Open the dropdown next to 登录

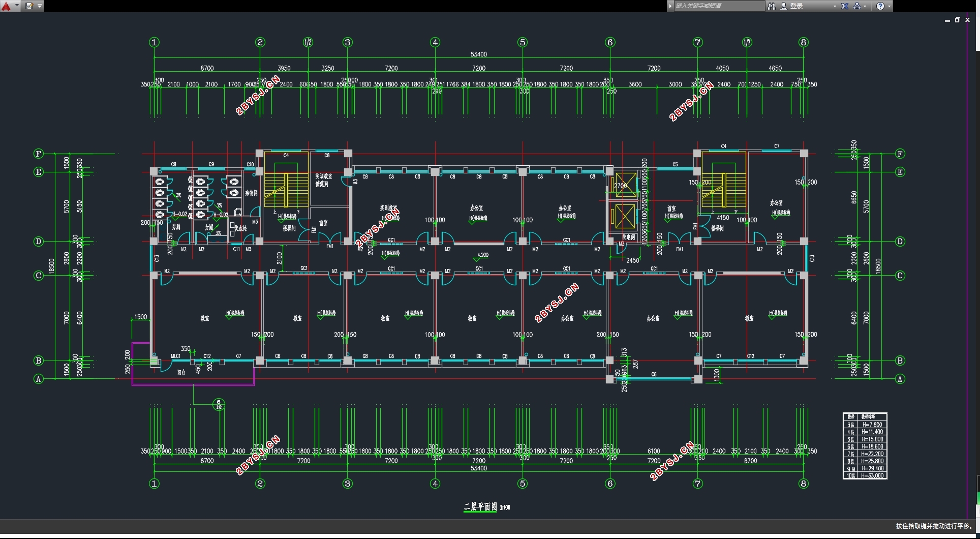(835, 6)
